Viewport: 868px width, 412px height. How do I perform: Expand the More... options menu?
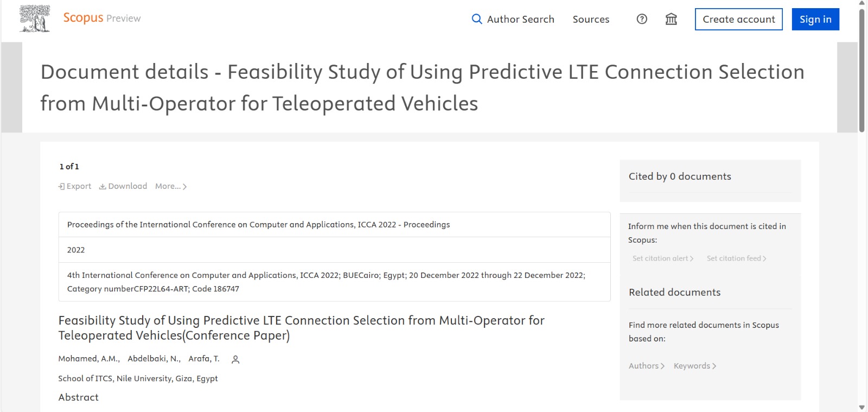pyautogui.click(x=171, y=186)
